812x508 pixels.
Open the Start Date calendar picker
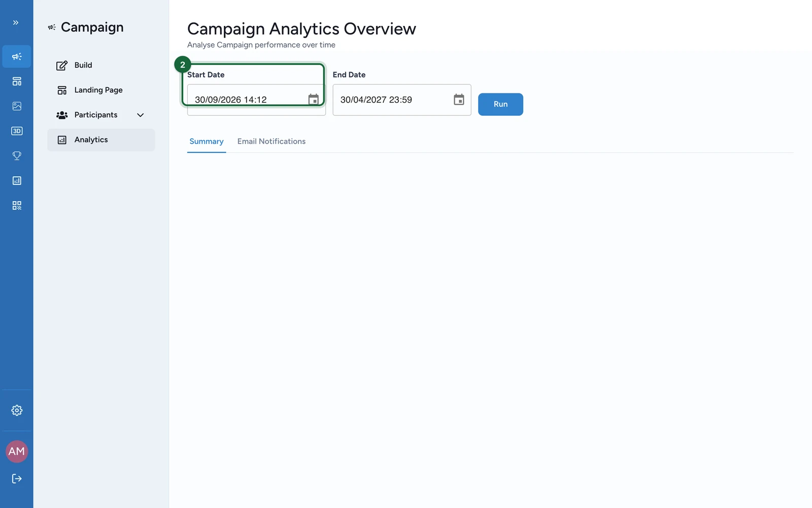point(314,100)
